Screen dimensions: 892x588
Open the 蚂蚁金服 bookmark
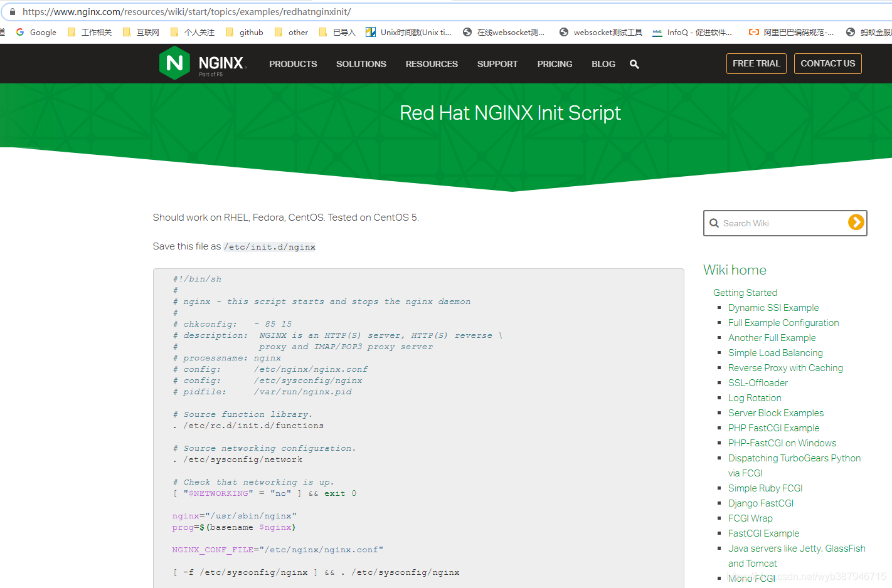click(869, 32)
